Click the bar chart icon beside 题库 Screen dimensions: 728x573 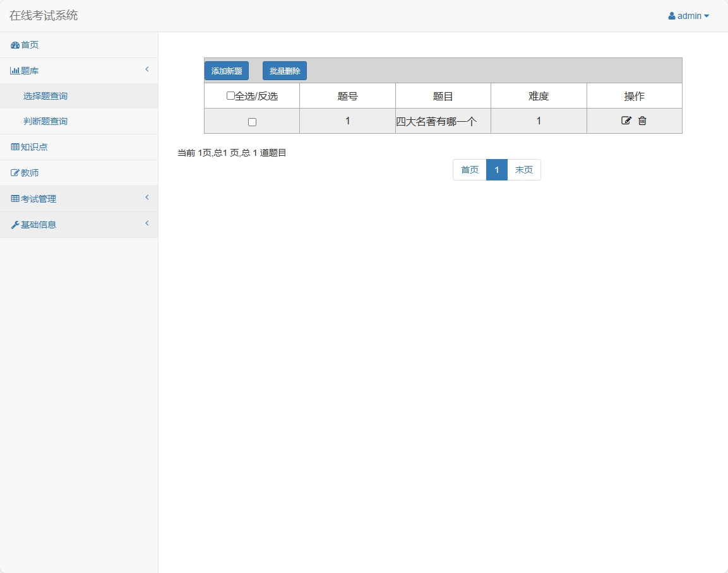[15, 71]
